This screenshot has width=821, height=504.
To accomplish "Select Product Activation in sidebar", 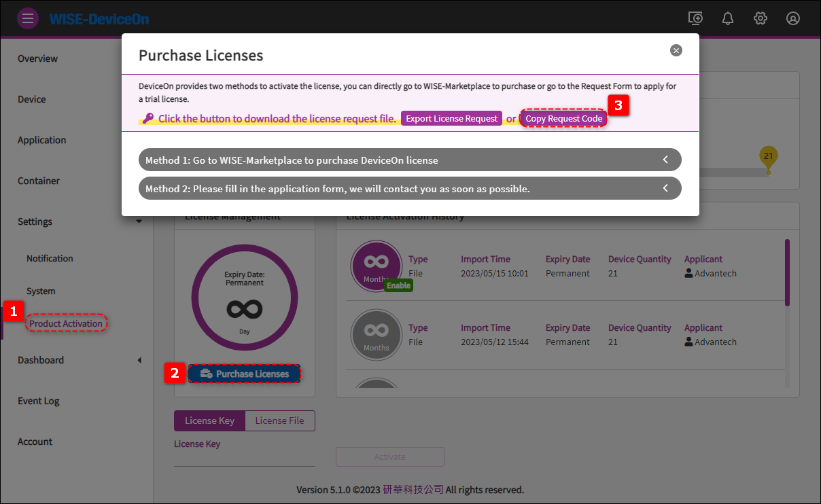I will pyautogui.click(x=66, y=323).
